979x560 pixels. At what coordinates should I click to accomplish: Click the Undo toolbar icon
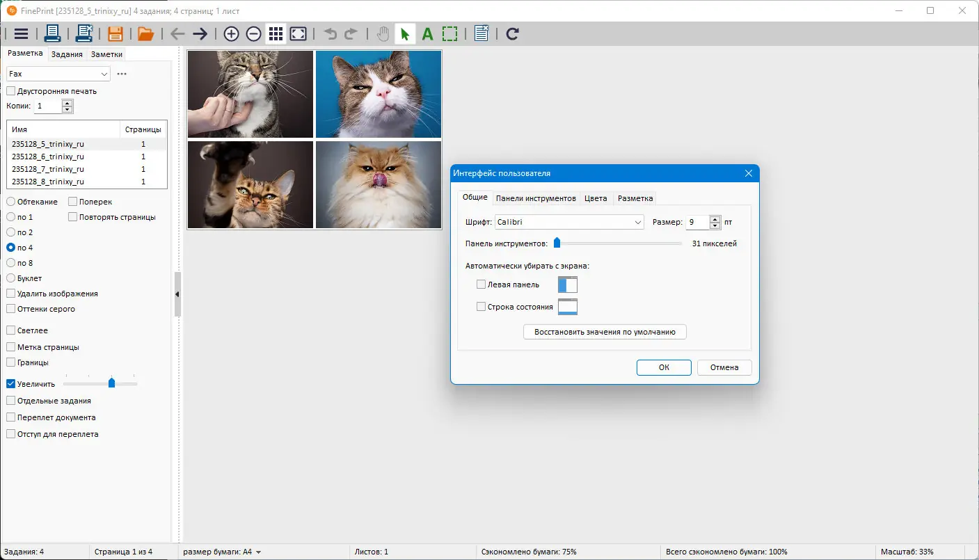click(x=331, y=33)
